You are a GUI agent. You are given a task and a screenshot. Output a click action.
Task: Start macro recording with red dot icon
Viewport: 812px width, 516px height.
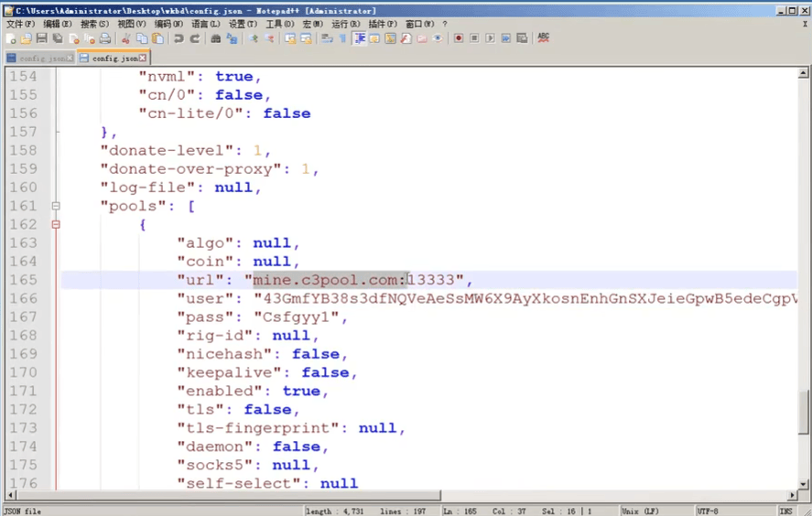point(459,38)
